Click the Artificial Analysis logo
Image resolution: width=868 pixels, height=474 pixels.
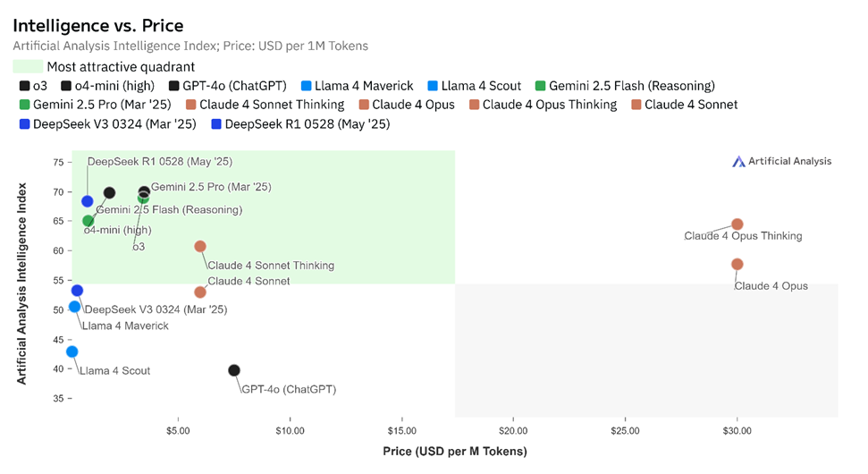[x=781, y=161]
